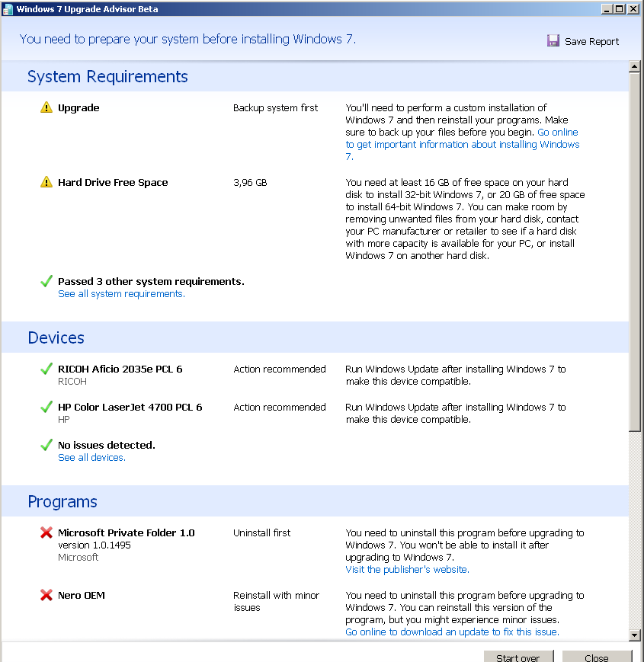Click the 'System Requirements' section heading
The image size is (644, 662).
107,76
